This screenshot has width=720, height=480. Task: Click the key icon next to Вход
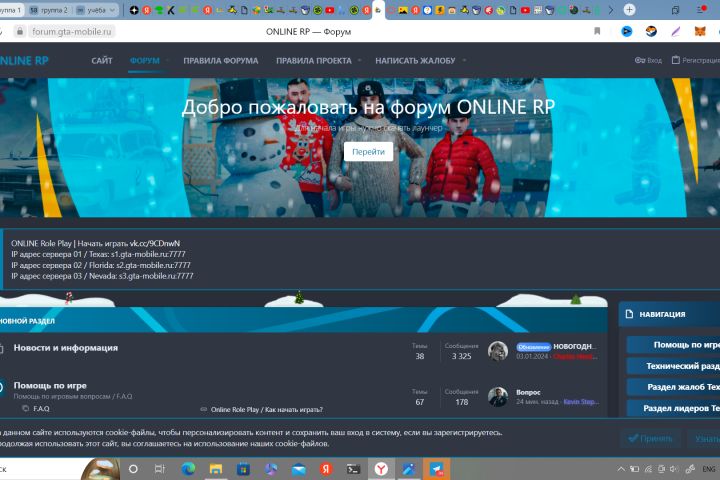click(640, 60)
